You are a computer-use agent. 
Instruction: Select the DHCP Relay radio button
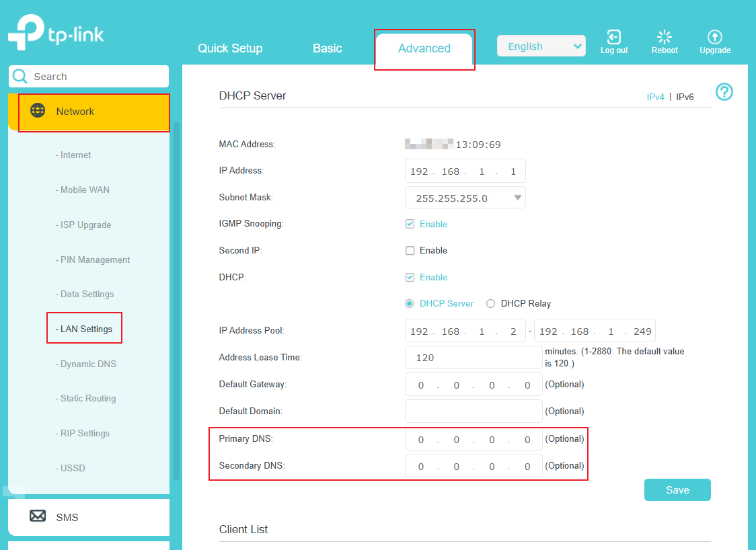point(490,303)
